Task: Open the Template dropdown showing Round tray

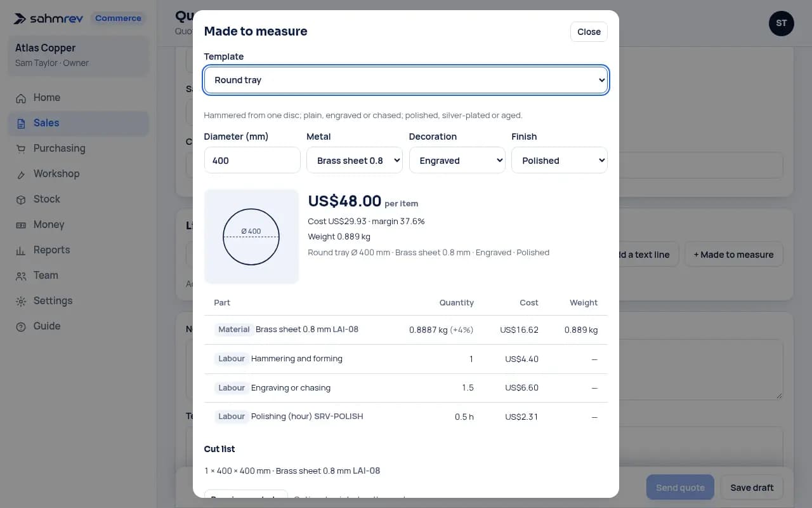Action: (x=406, y=80)
